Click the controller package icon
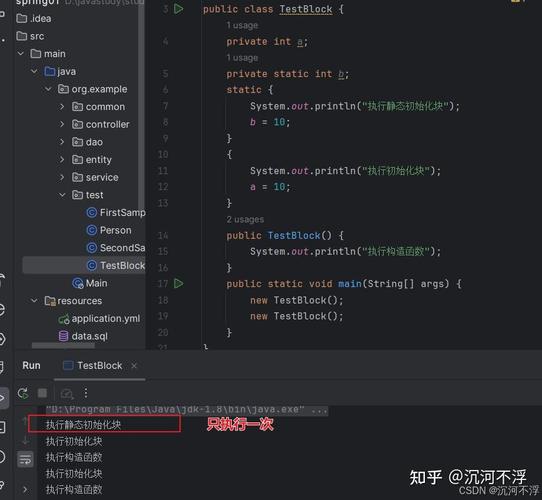This screenshot has height=500, width=542. click(77, 124)
